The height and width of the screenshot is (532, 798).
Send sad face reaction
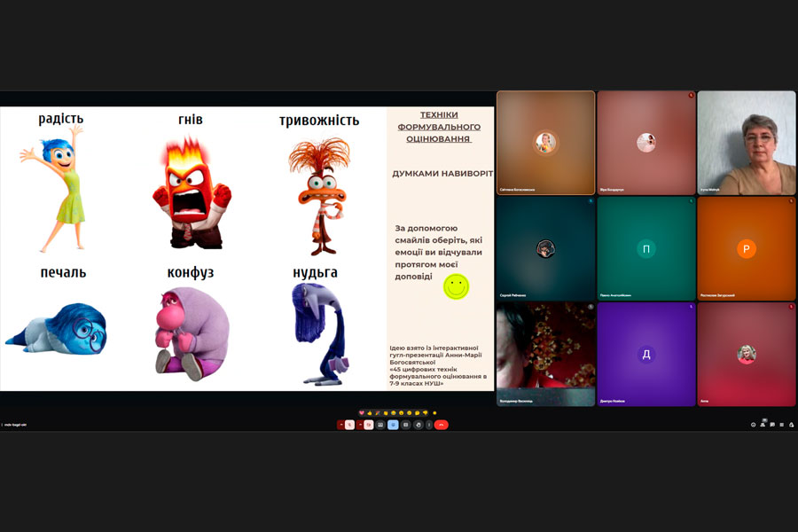click(x=409, y=413)
